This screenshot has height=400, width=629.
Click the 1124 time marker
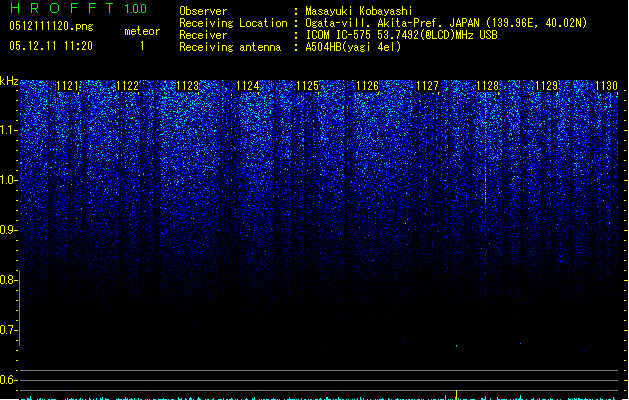[x=248, y=86]
